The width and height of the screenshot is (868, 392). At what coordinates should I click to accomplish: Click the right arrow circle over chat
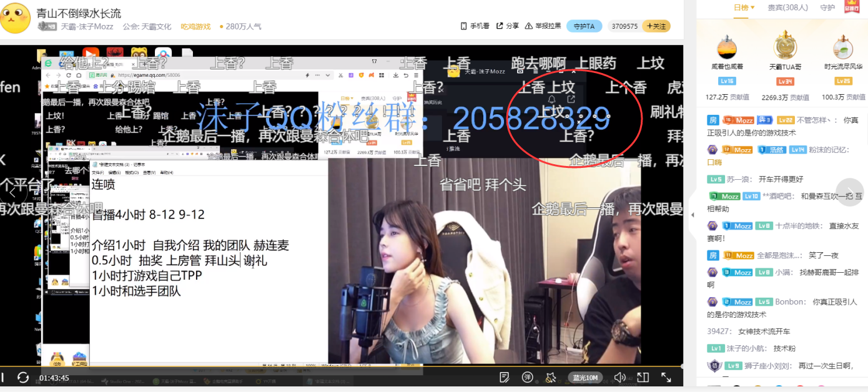click(850, 192)
